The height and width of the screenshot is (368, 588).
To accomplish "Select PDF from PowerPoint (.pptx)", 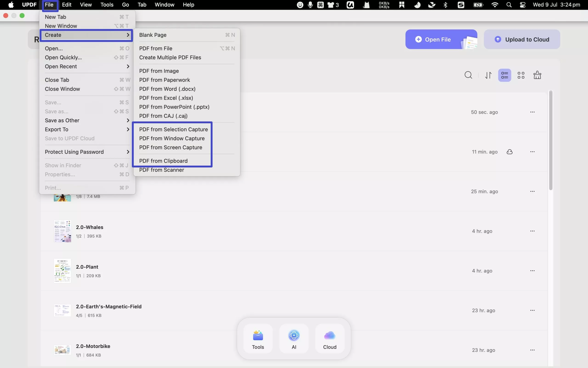I will tap(187, 107).
